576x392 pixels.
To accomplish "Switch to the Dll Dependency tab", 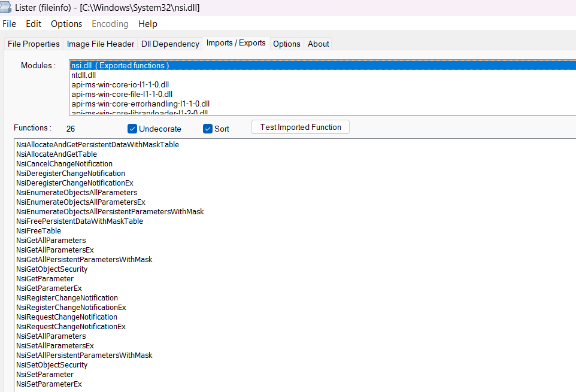I will click(x=170, y=44).
